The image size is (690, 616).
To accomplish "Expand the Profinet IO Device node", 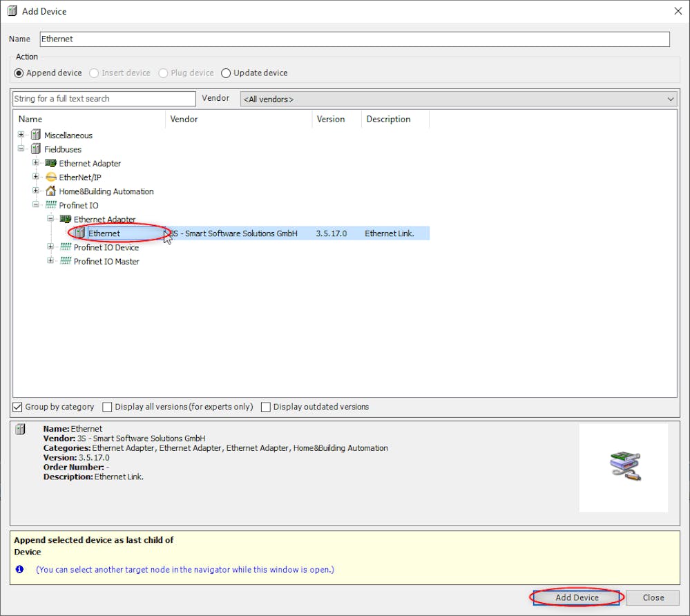I will click(50, 247).
